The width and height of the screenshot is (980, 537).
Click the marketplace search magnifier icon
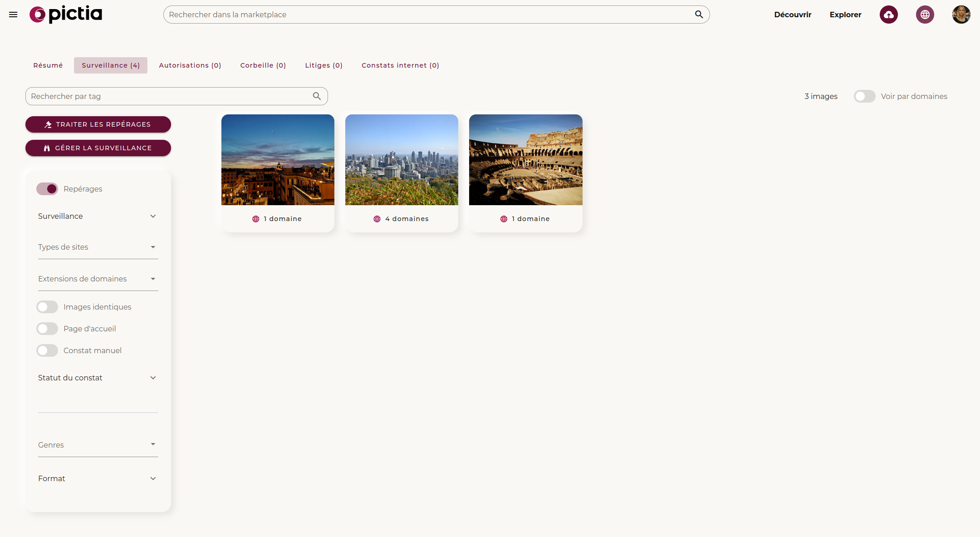point(699,15)
